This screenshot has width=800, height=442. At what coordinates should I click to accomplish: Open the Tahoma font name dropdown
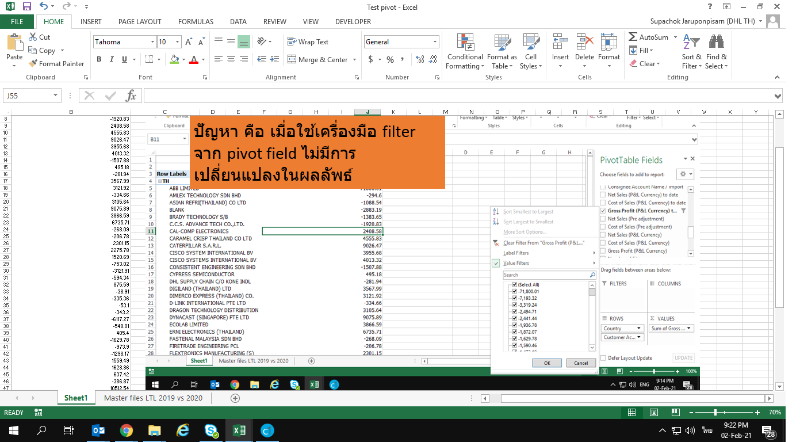tap(149, 42)
